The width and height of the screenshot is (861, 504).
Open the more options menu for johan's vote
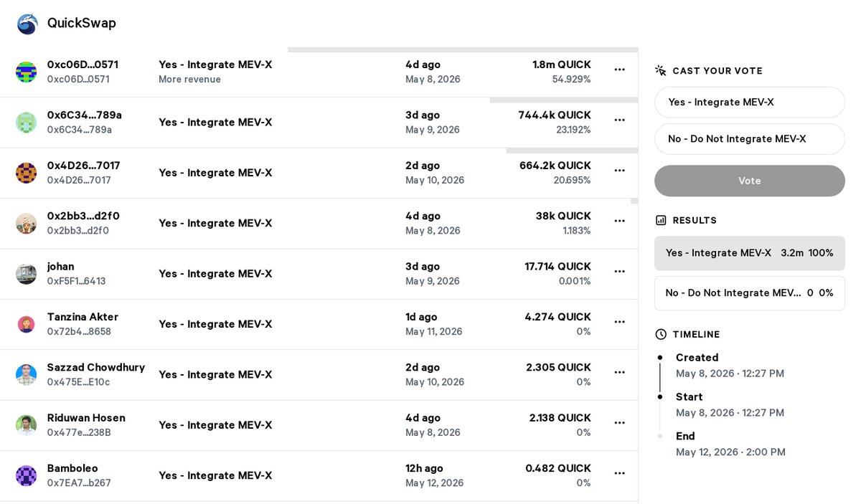620,272
